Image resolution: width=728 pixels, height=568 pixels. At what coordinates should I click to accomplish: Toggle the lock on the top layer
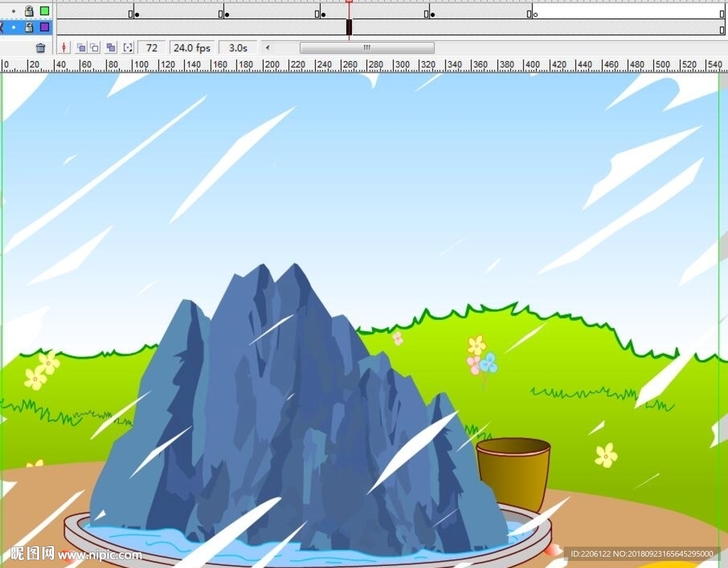pyautogui.click(x=29, y=11)
